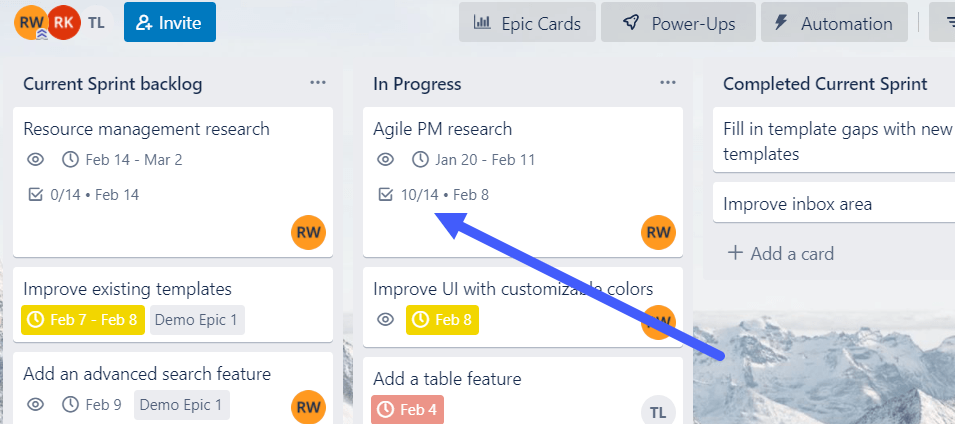955x424 pixels.
Task: Click yellow Feb 7 - Feb 8 due badge
Action: pos(83,320)
